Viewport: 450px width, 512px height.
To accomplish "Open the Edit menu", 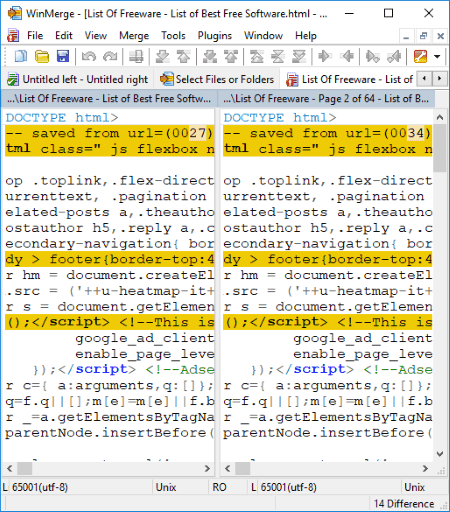I will pyautogui.click(x=64, y=35).
